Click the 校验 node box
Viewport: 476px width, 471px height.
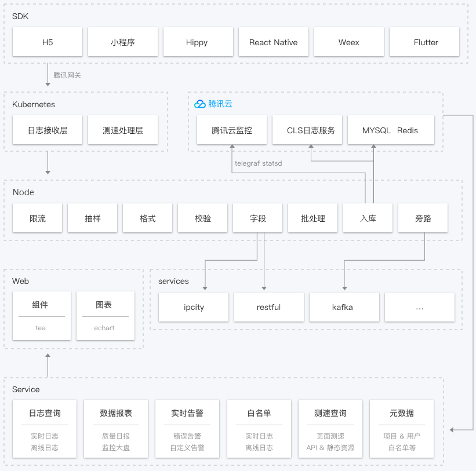point(202,218)
